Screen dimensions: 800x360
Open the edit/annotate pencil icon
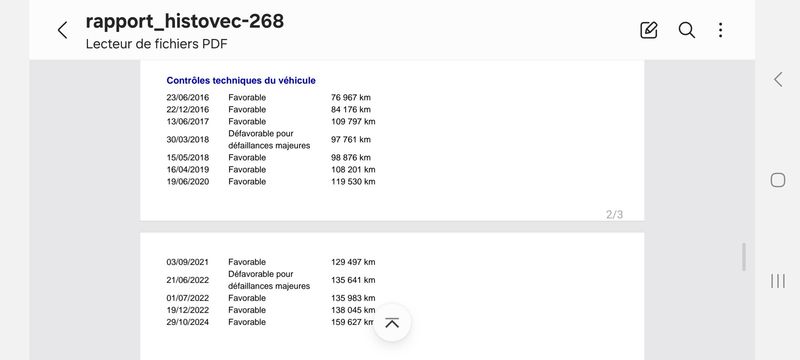click(x=648, y=30)
